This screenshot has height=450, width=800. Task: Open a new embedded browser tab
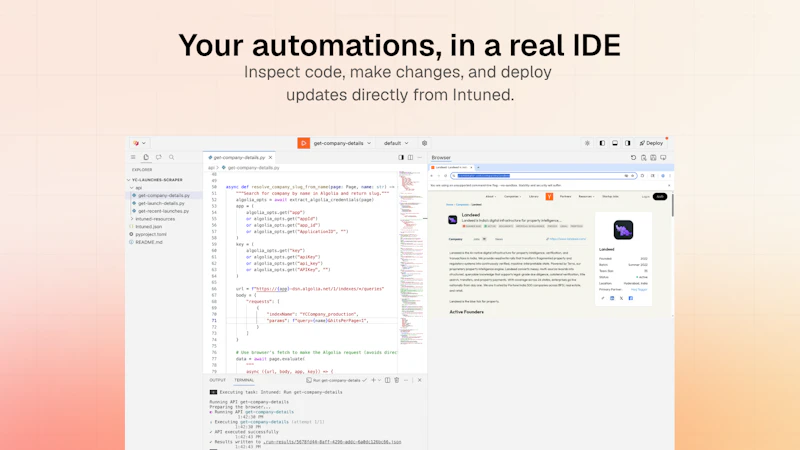478,167
